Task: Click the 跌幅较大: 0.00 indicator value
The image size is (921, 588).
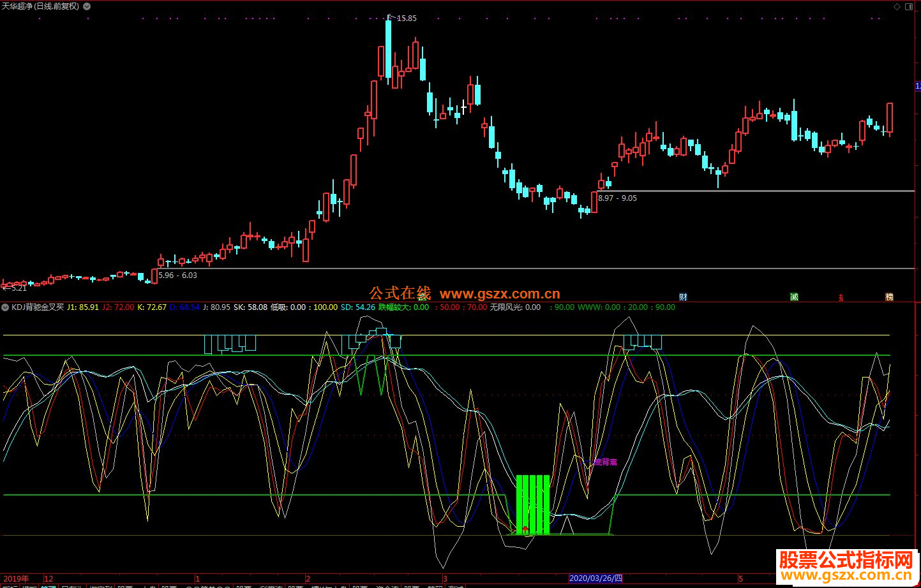Action: tap(404, 307)
